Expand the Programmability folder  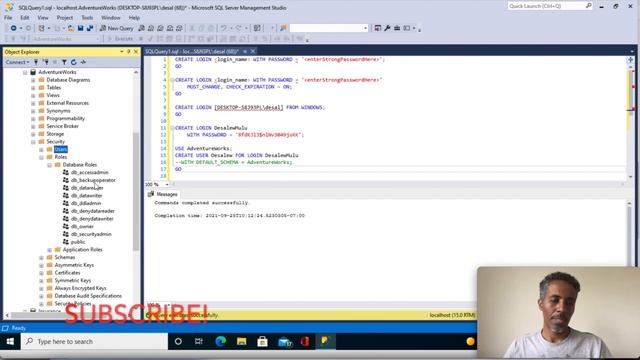tap(33, 118)
